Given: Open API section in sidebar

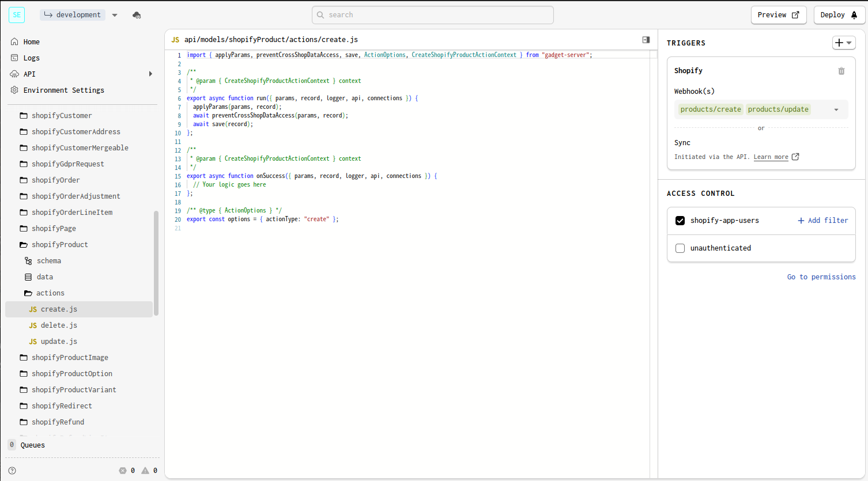Looking at the screenshot, I should [x=29, y=74].
